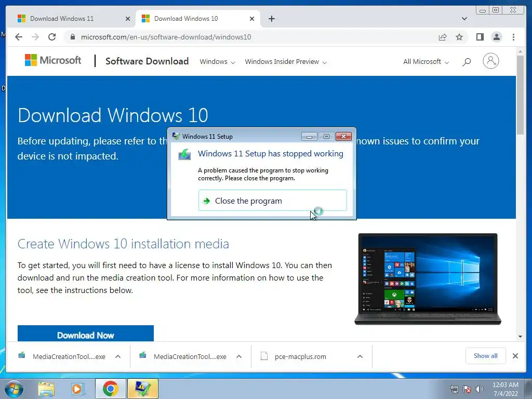Click the Microsoft account sign-in icon

(490, 61)
